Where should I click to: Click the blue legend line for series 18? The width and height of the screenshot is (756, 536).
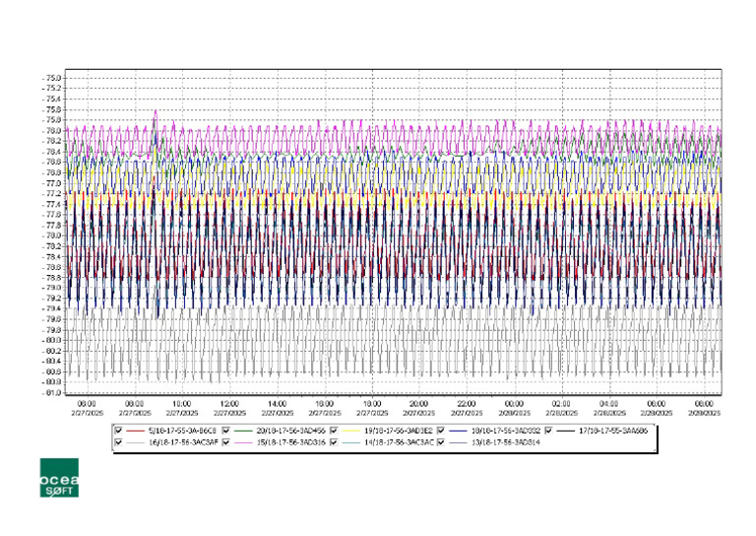(x=458, y=431)
